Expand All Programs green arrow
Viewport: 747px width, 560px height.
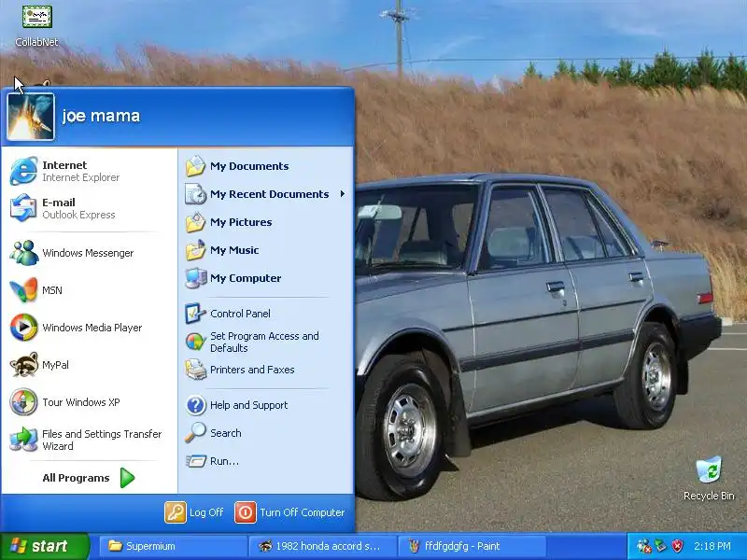127,478
